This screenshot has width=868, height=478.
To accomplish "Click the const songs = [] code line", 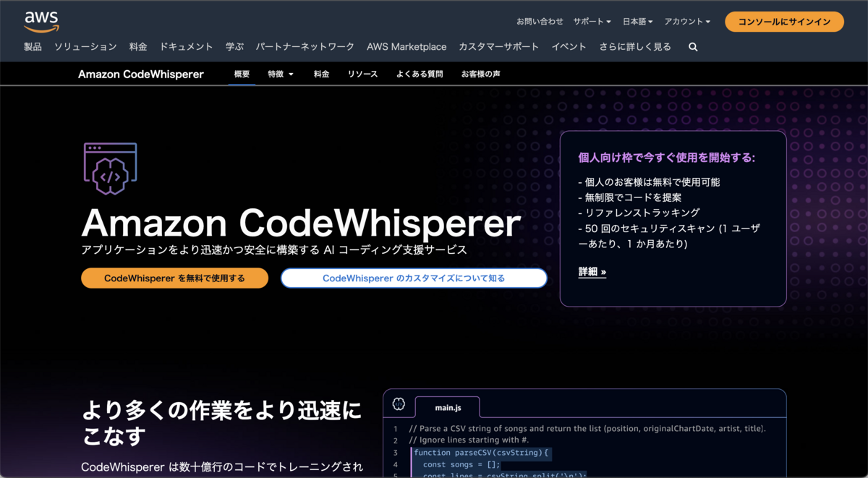I will click(461, 464).
